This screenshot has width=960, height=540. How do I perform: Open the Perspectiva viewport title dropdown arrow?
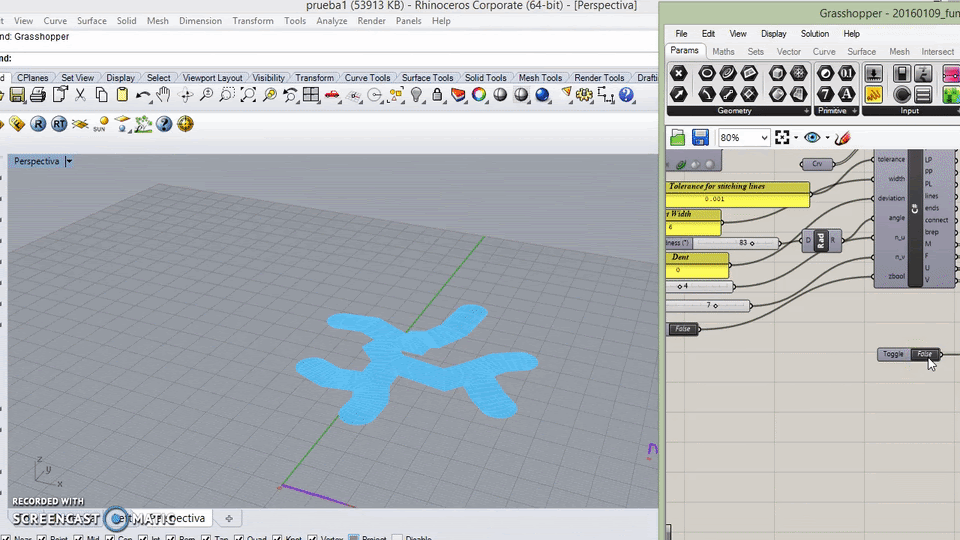pos(69,162)
